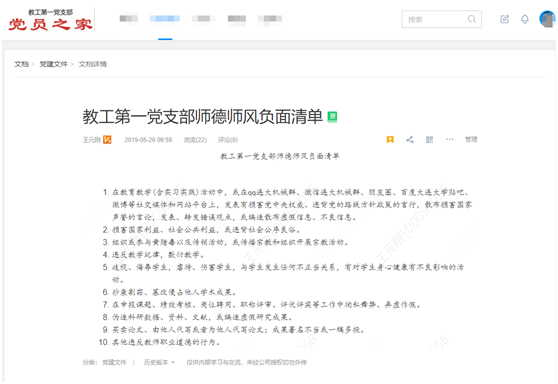This screenshot has width=558, height=384.
Task: Expand the 历史版本 dropdown
Action: [159, 362]
